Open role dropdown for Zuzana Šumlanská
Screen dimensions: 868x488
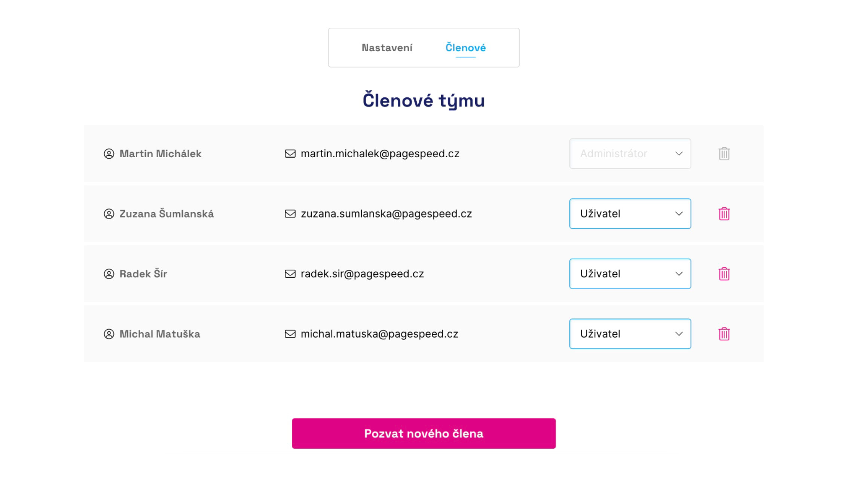click(630, 214)
